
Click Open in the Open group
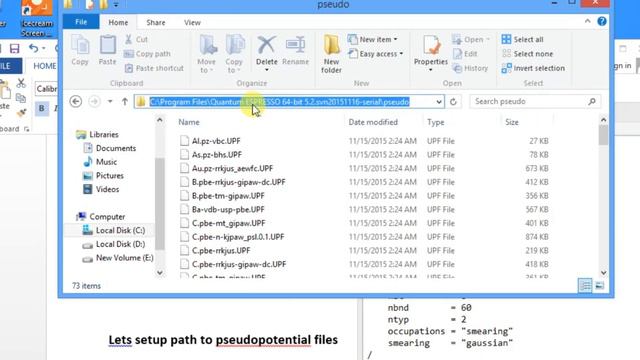tap(471, 39)
